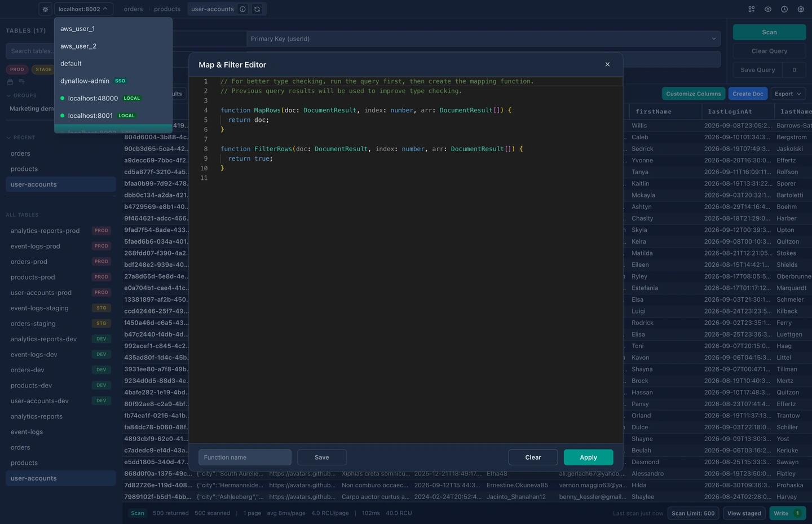Open products-prod table
The image size is (812, 524).
tap(61, 278)
